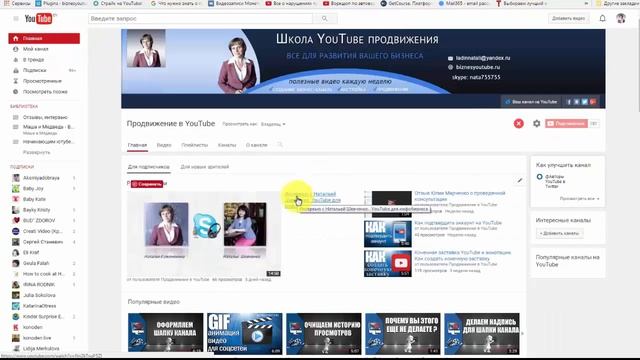Switch to the channel 'Видео' tab
The image size is (640, 360).
tap(164, 145)
